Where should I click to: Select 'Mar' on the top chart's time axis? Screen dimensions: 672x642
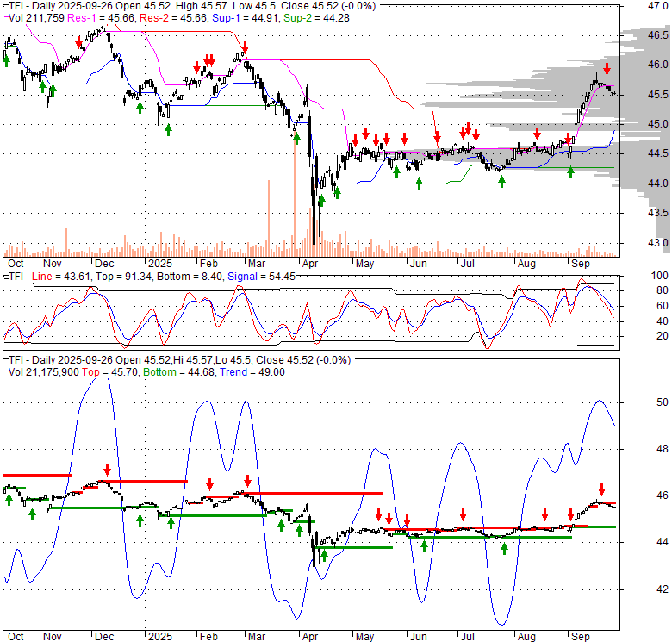point(257,264)
